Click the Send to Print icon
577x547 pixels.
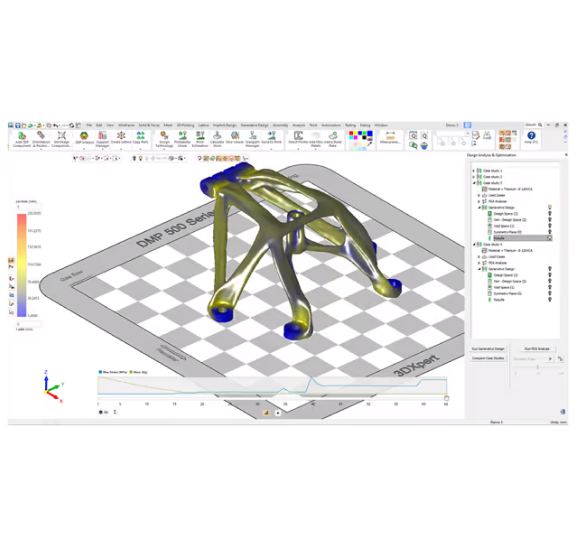272,138
